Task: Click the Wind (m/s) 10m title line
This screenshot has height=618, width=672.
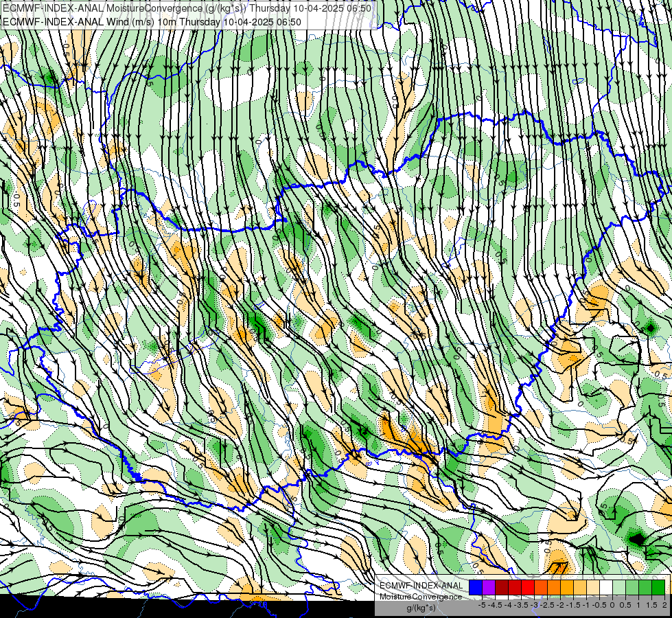Action: coord(152,22)
